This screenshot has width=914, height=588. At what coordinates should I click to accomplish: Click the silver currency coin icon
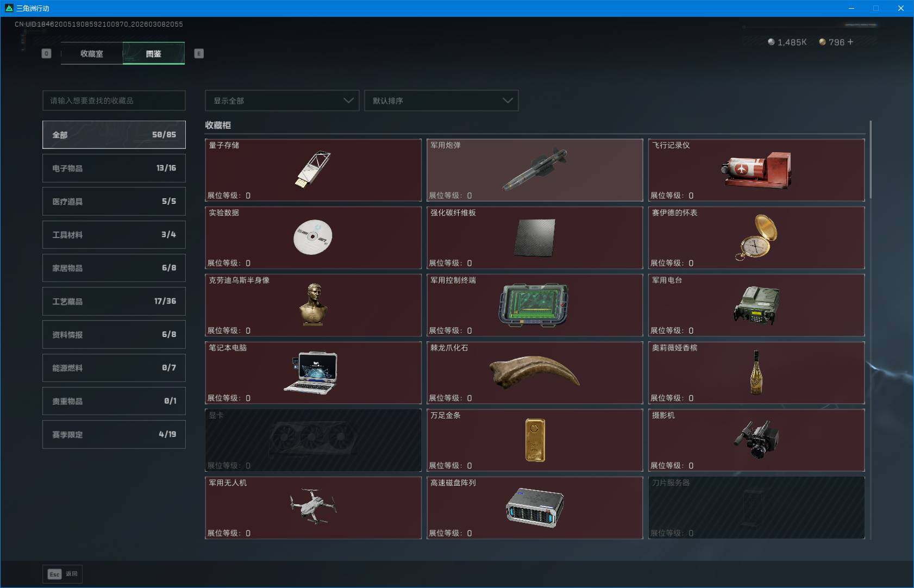[x=771, y=42]
